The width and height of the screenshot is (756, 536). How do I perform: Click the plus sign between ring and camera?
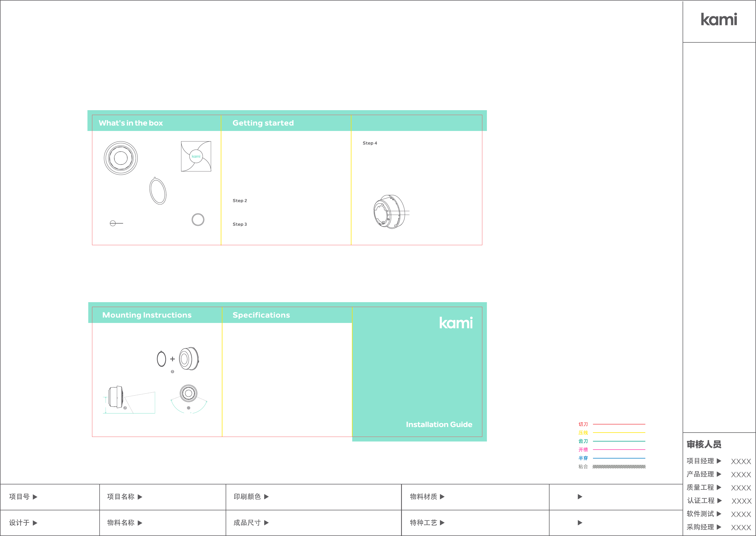pyautogui.click(x=172, y=359)
